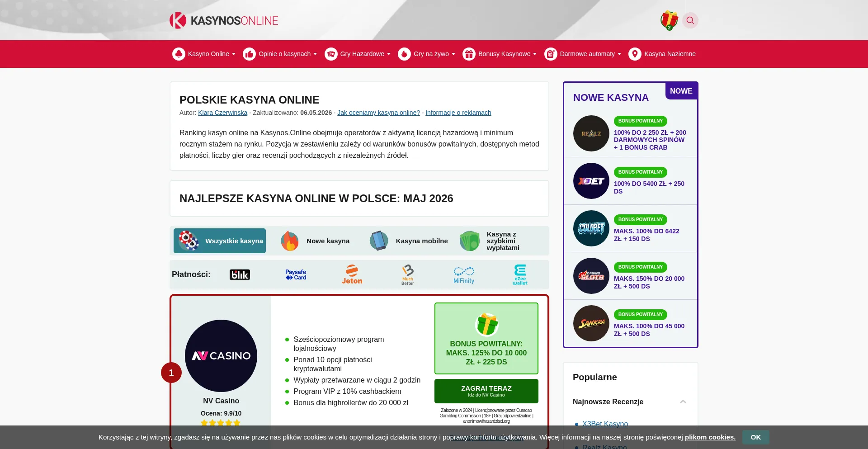Screen dimensions: 868x449
Task: Click the Darmowe automaty slot icon
Action: (x=551, y=54)
